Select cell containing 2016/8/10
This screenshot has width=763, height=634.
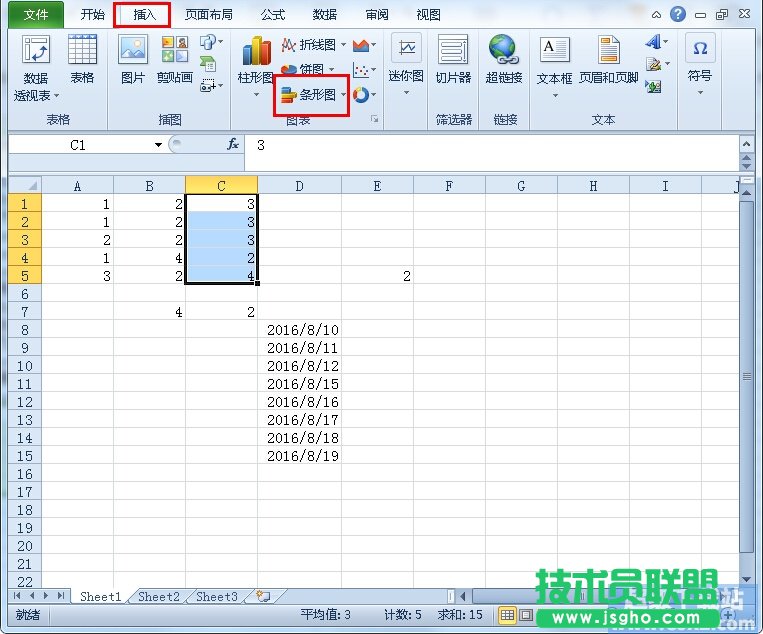pos(300,330)
